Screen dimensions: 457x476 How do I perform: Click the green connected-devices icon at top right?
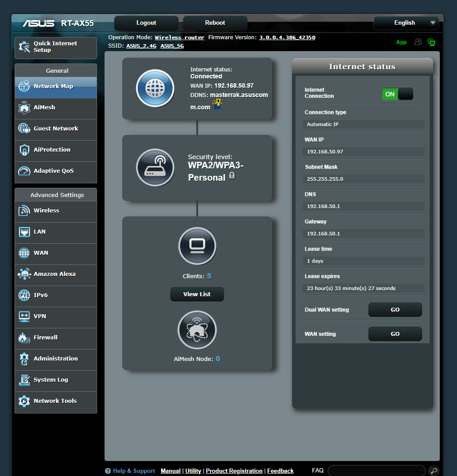tap(431, 42)
